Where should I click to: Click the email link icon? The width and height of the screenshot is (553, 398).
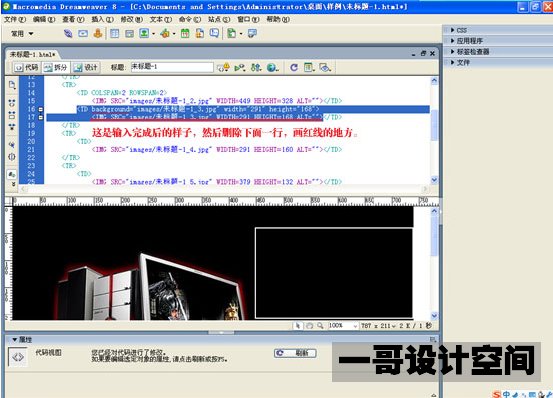(83, 33)
